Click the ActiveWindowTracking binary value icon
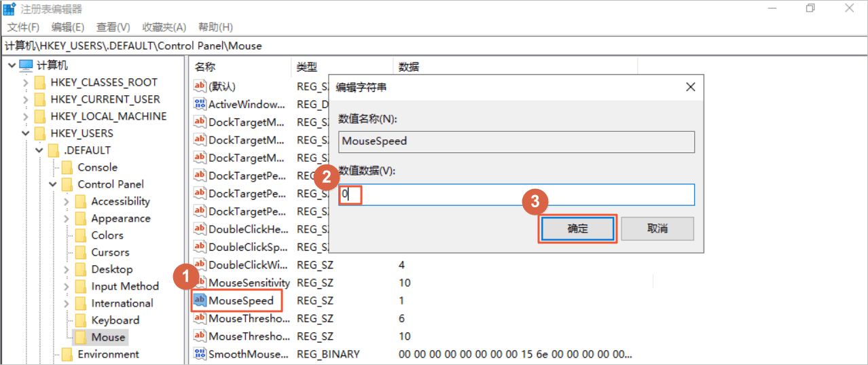Viewport: 868px width, 365px height. click(200, 104)
